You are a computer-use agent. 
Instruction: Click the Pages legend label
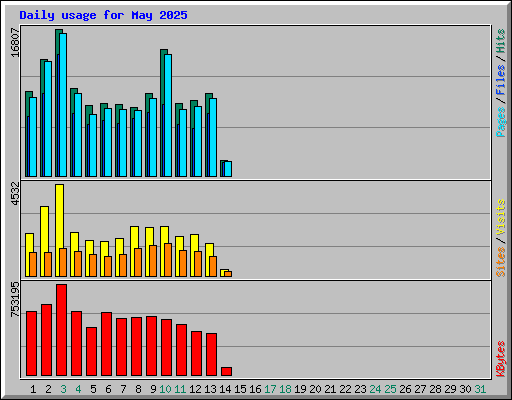(501, 122)
